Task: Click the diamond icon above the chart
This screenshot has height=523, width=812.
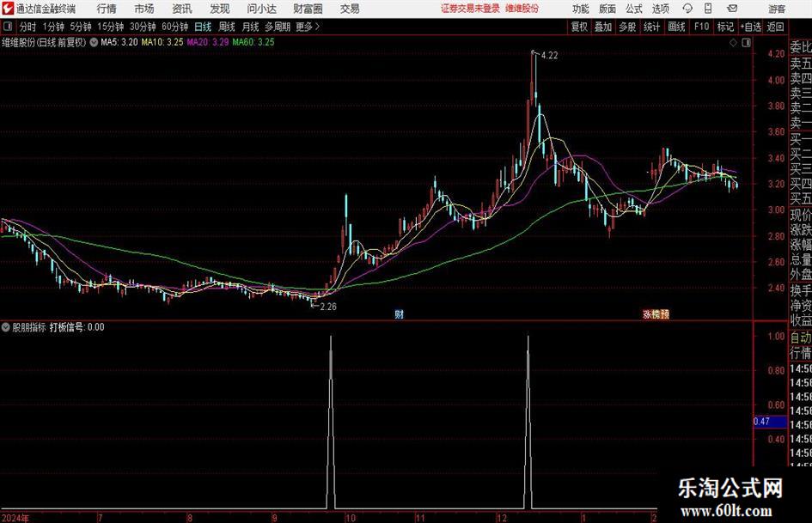Action: 733,43
